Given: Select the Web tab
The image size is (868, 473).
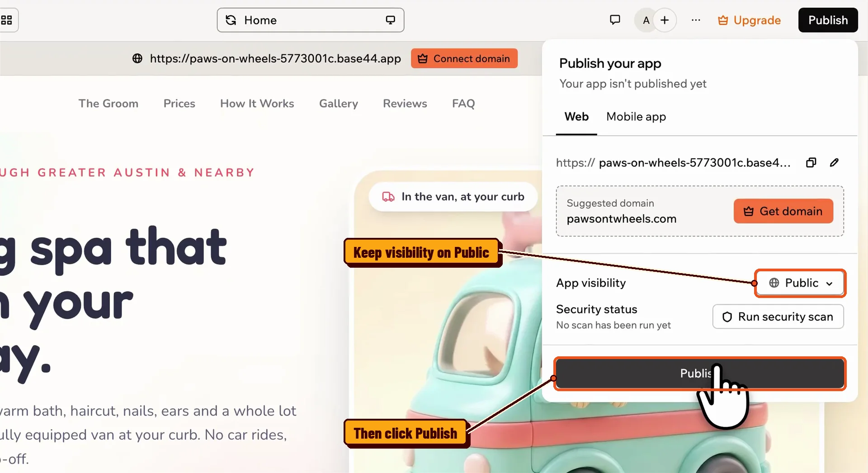Looking at the screenshot, I should 576,117.
